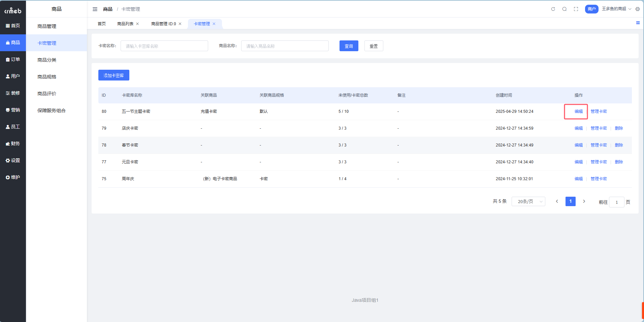
Task: Click the 添加卡密库 button
Action: (x=114, y=75)
